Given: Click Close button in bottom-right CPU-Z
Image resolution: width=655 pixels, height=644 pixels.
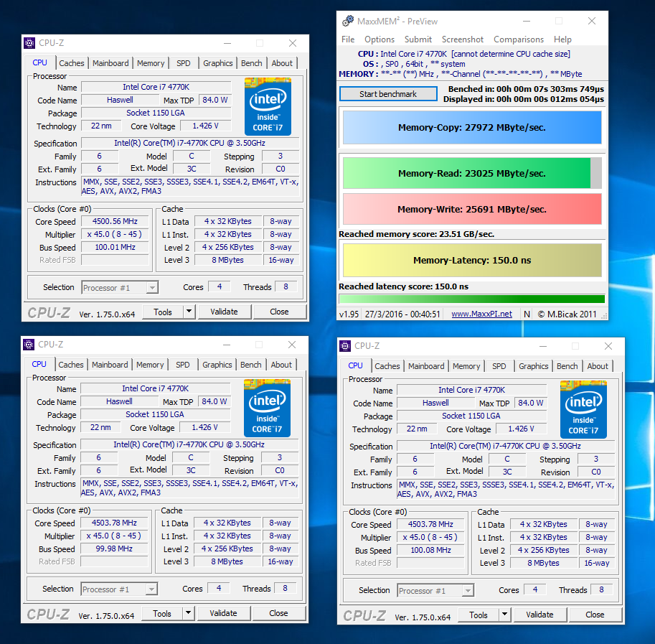Looking at the screenshot, I should coord(595,615).
